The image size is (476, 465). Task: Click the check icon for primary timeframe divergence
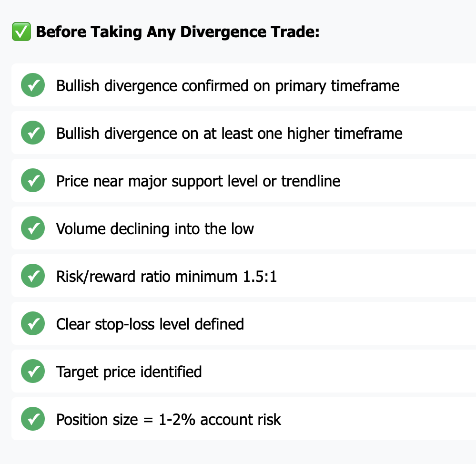click(x=33, y=85)
